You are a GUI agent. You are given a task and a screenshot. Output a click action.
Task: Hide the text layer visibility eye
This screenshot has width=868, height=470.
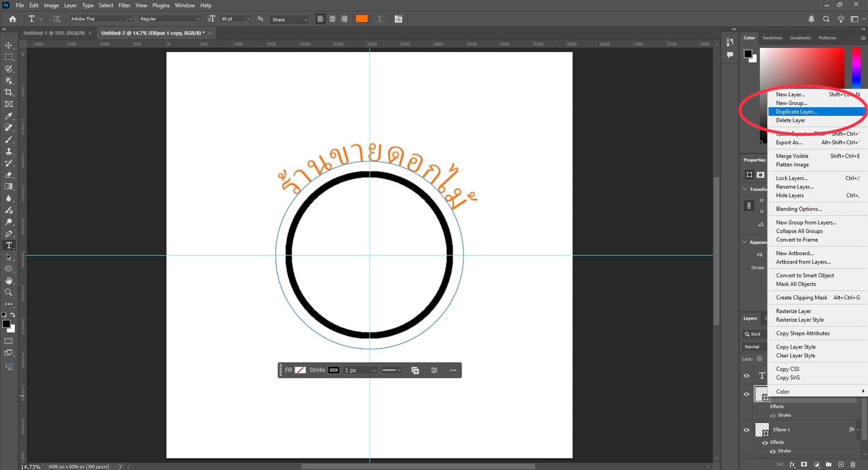tap(747, 376)
